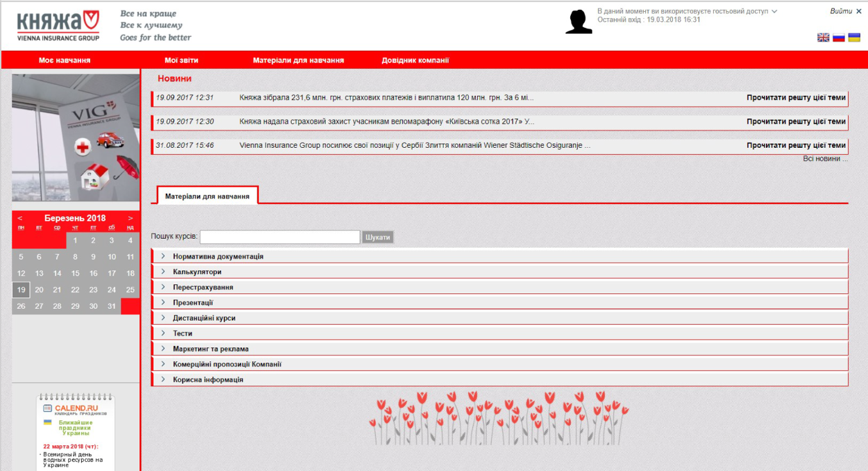Click the Ukrainian flag icon in the Calend.ru widget

point(48,422)
